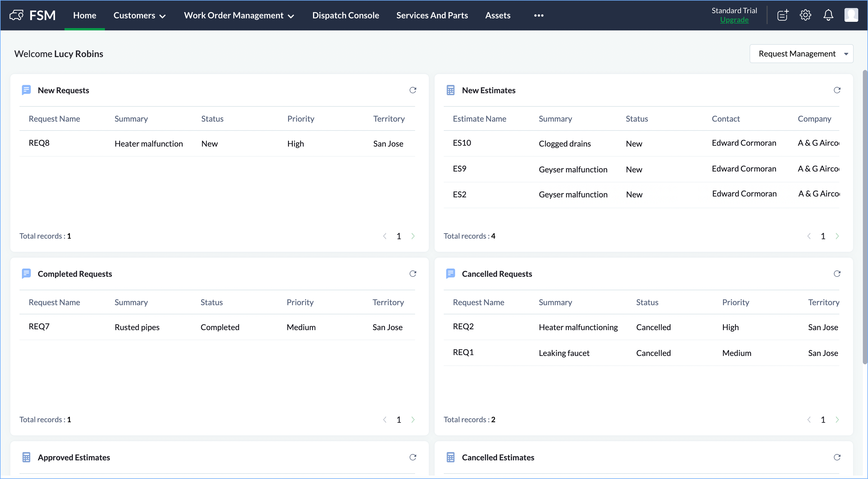Open Services And Parts tab
Image resolution: width=868 pixels, height=479 pixels.
(x=432, y=15)
